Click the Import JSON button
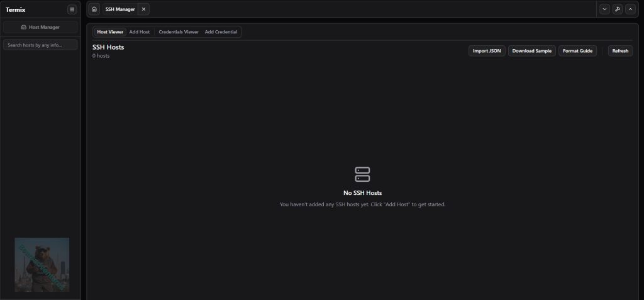Viewport: 644px width, 300px height. [487, 51]
